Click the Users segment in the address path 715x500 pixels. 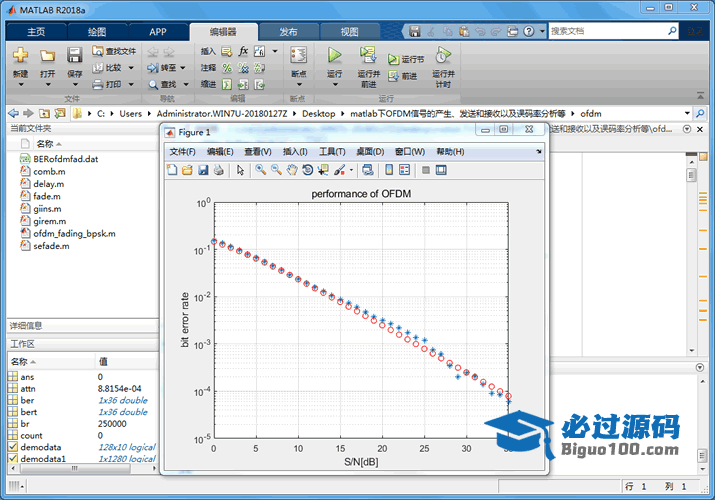[x=130, y=113]
